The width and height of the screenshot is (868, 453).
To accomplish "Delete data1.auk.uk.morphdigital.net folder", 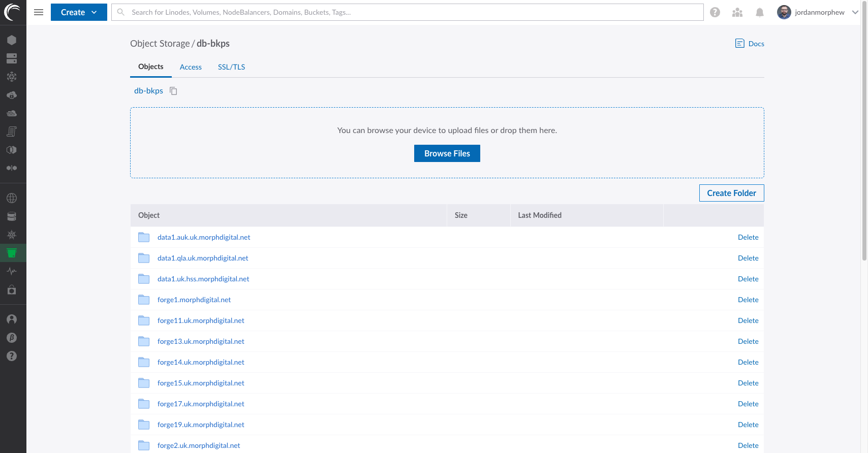I will 748,237.
